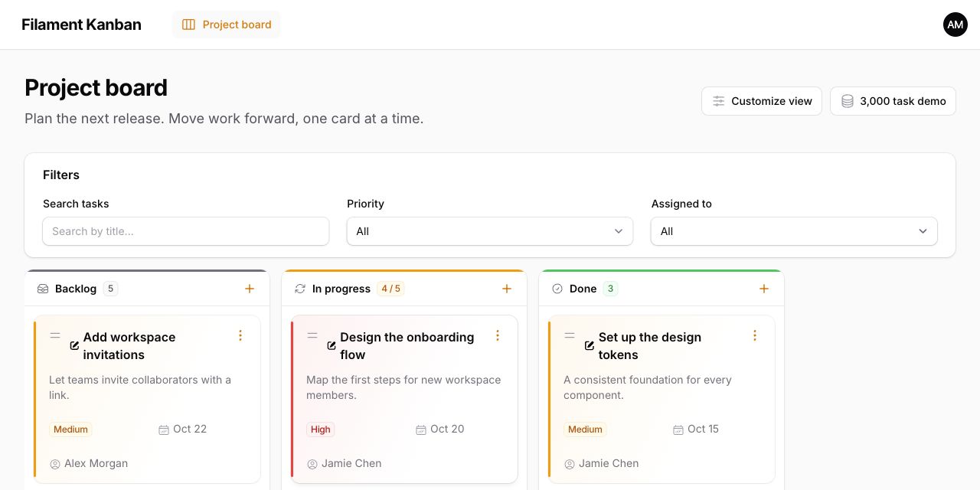This screenshot has height=490, width=980.
Task: Click user icon beside Alex Morgan
Action: [x=55, y=464]
